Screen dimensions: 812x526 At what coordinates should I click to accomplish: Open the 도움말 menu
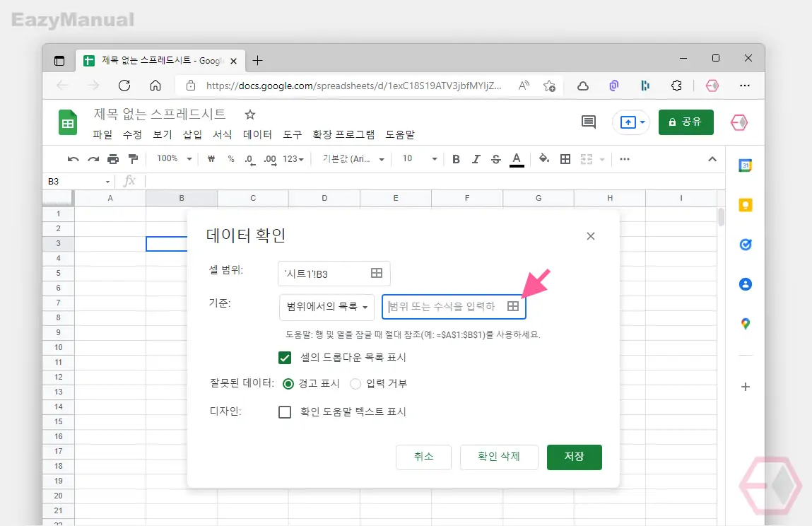pos(400,135)
